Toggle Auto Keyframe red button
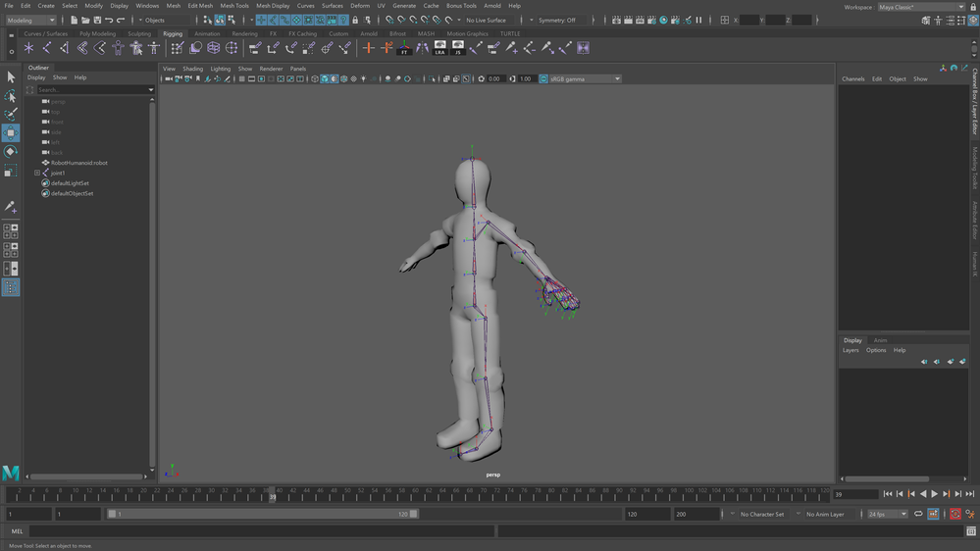The width and height of the screenshot is (980, 551). (955, 514)
